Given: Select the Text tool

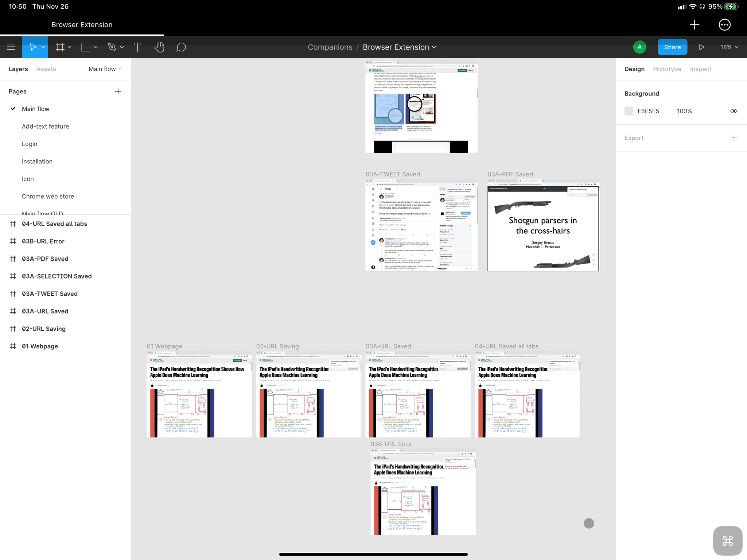Looking at the screenshot, I should pos(137,47).
